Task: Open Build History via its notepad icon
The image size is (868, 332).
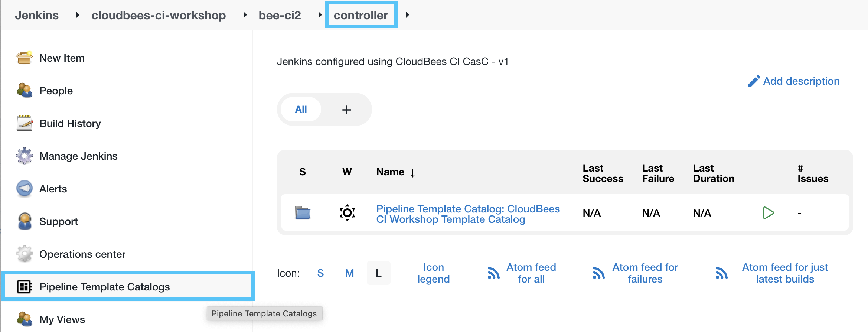Action: (x=24, y=123)
